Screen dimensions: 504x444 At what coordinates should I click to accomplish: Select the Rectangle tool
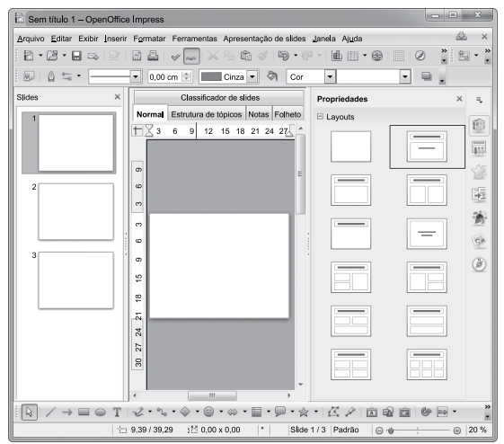[84, 412]
